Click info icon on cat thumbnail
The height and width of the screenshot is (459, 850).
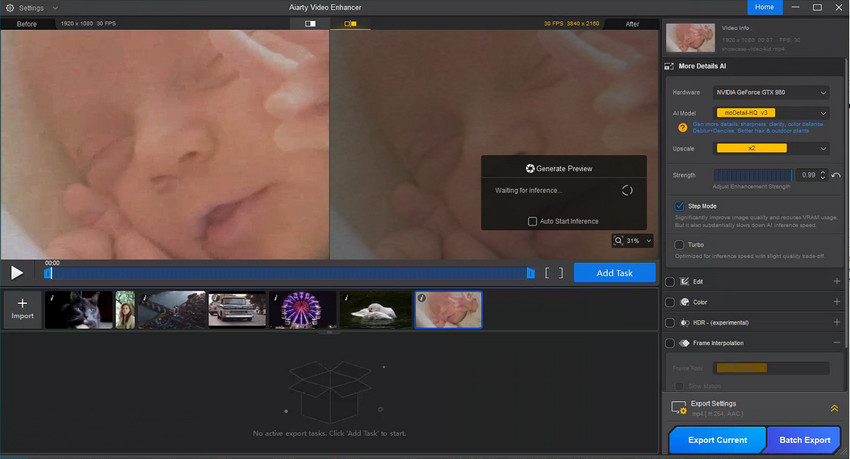(51, 298)
